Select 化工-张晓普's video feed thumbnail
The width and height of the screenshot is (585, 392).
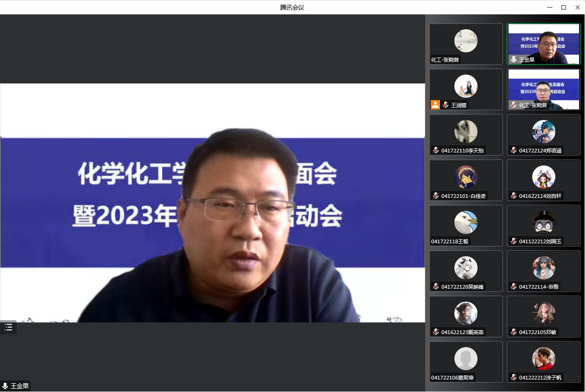click(x=543, y=89)
